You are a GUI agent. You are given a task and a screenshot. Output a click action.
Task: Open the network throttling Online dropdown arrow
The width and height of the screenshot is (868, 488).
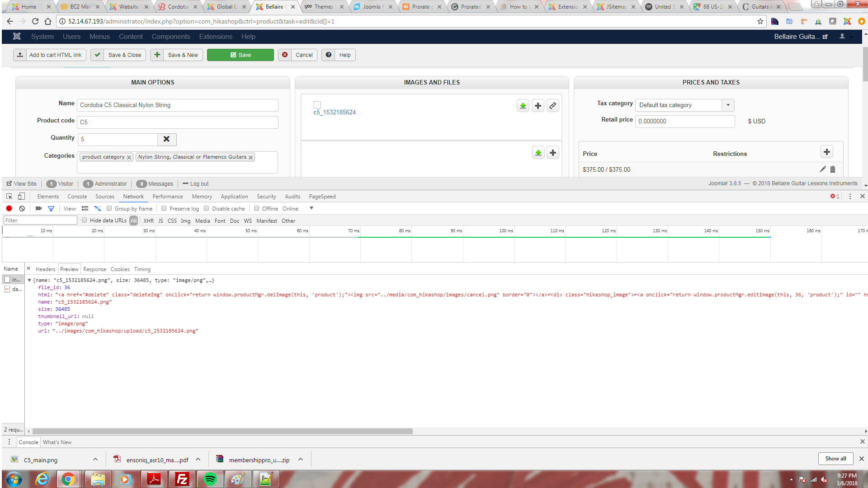311,208
